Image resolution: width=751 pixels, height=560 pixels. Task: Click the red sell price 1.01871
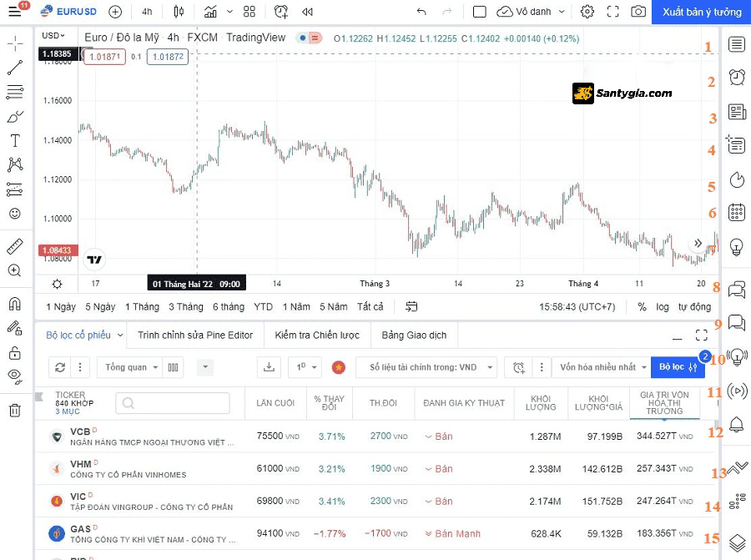104,57
